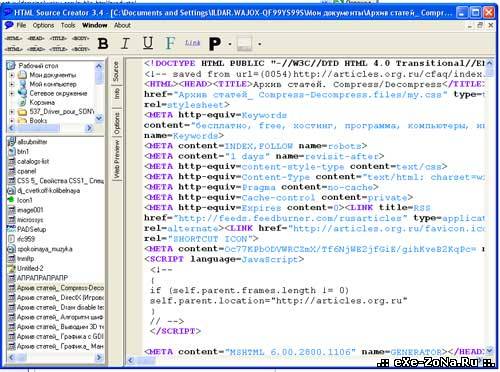Insert closing HEAD tag from bottom toolbar row
Viewport: 500px width, 372px height.
pyautogui.click(x=36, y=49)
